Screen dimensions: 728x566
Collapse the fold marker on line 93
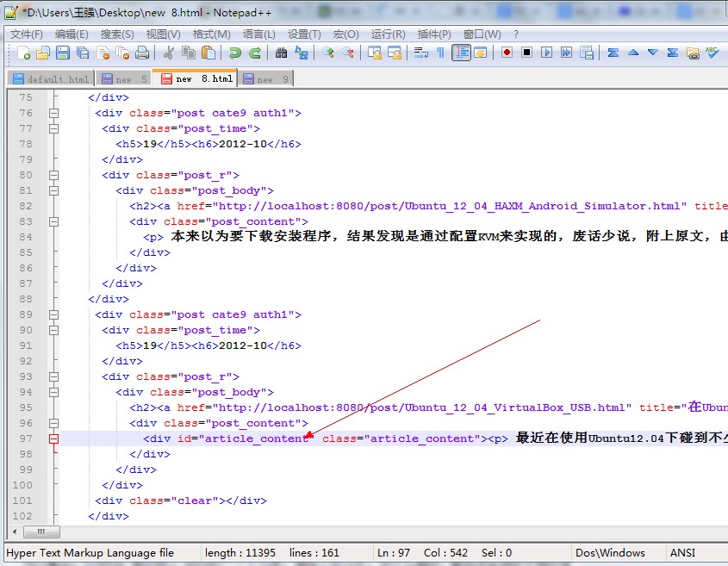[54, 376]
